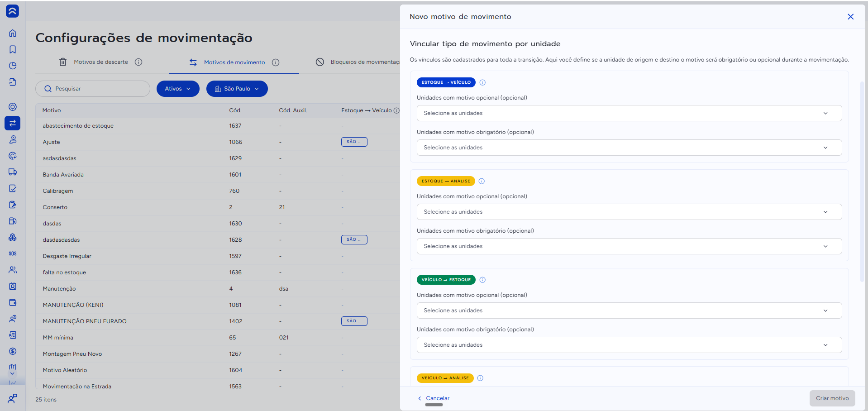Click info icon beside VEÍCULO → ANÁLISE badge
Screen dimensions: 868x411
click(480, 378)
